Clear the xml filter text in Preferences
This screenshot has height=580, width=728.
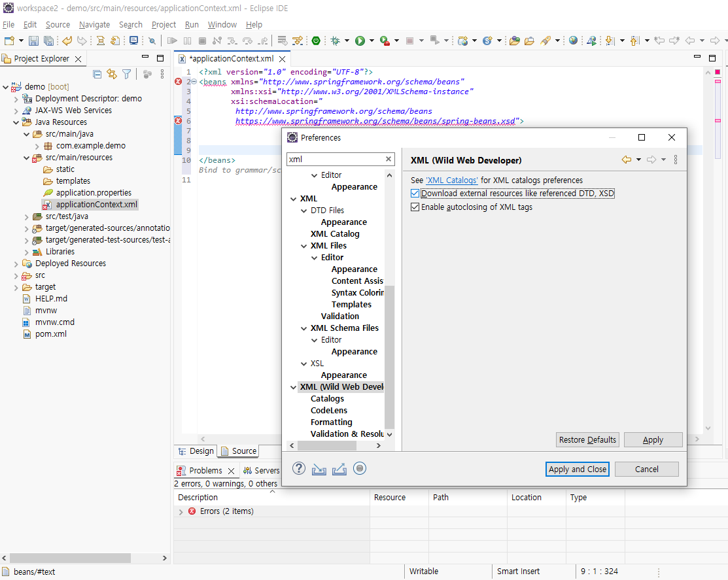tap(389, 159)
